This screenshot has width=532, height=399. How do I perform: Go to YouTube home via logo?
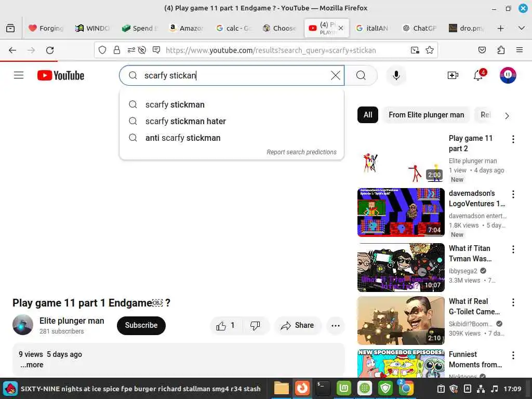61,75
